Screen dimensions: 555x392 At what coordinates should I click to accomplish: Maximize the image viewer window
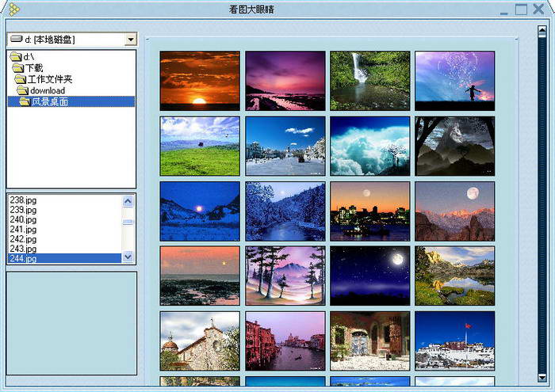[x=521, y=10]
